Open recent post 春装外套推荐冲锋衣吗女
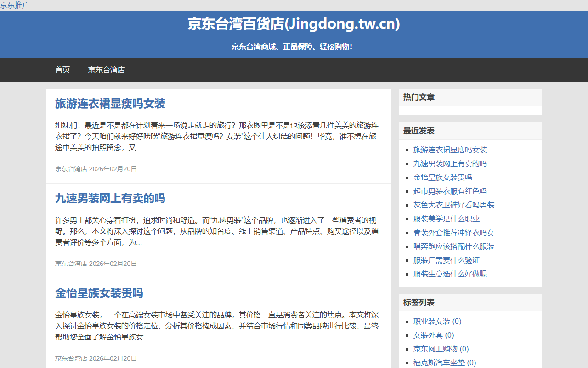This screenshot has width=588, height=368. pos(454,232)
